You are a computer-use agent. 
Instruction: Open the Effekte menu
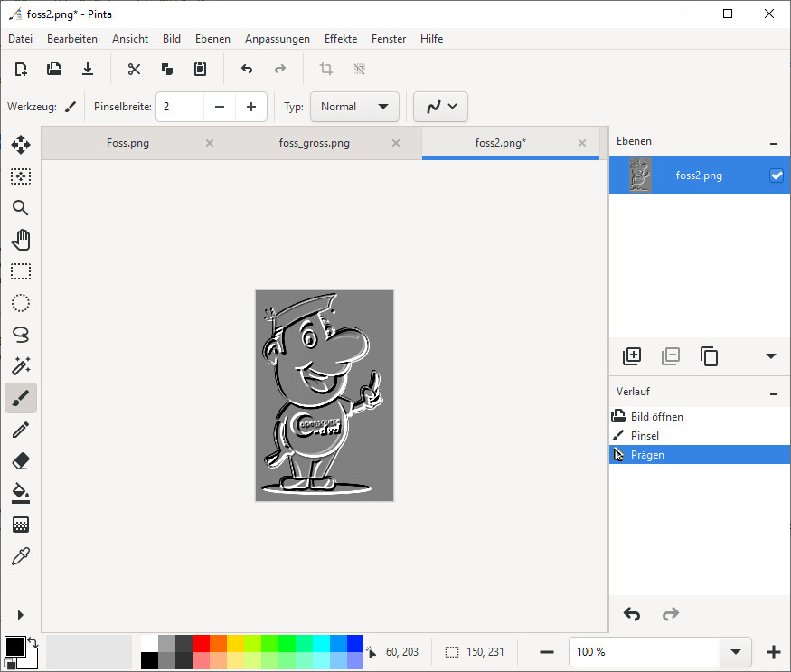pos(341,39)
